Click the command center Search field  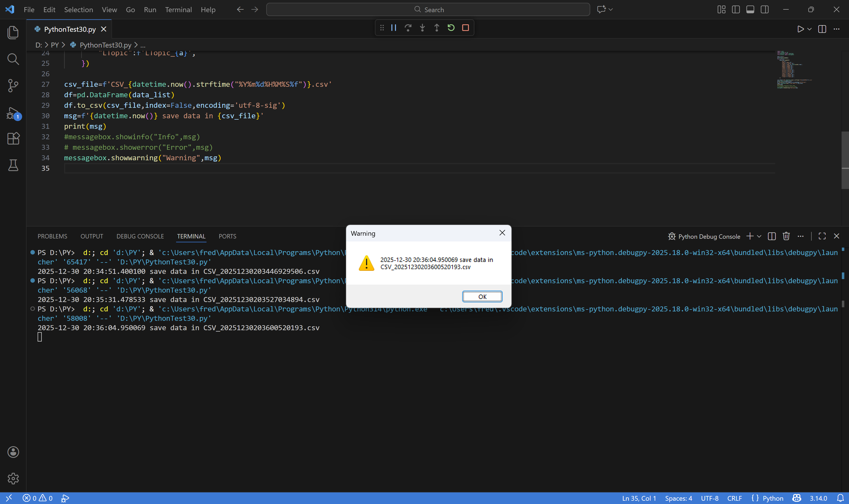pyautogui.click(x=428, y=9)
